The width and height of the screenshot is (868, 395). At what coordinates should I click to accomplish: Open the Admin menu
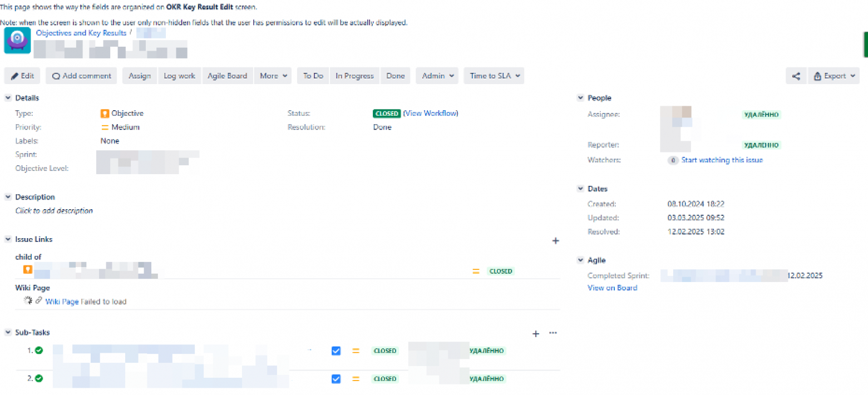436,76
